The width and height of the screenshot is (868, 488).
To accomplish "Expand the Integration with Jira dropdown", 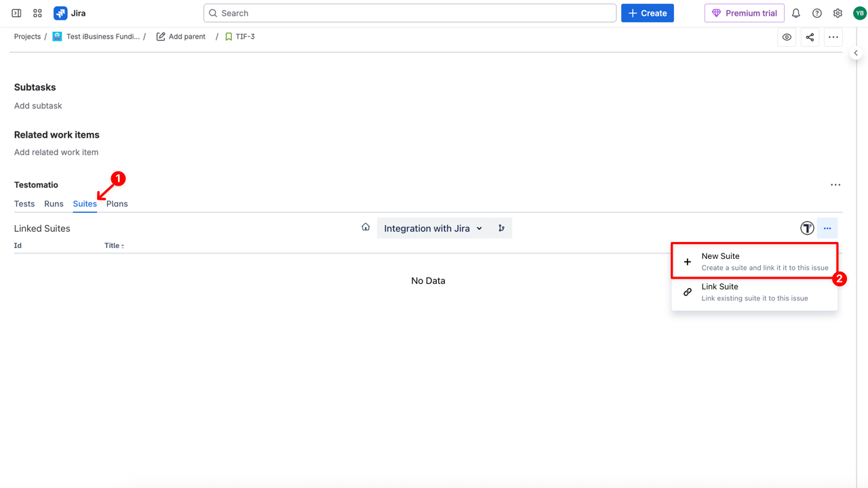I will tap(433, 228).
